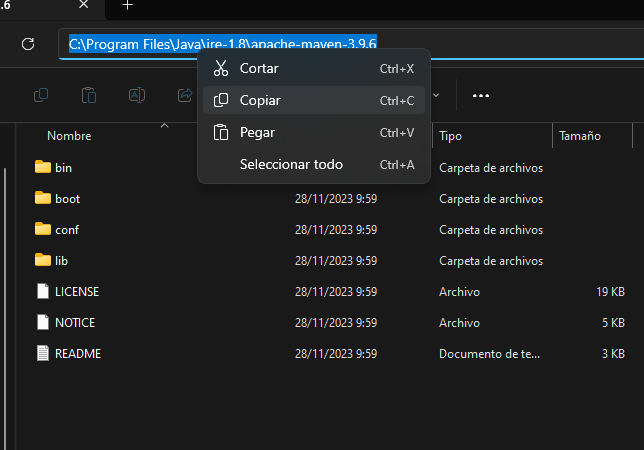
Task: Click the 'boot' folder name
Action: 67,199
